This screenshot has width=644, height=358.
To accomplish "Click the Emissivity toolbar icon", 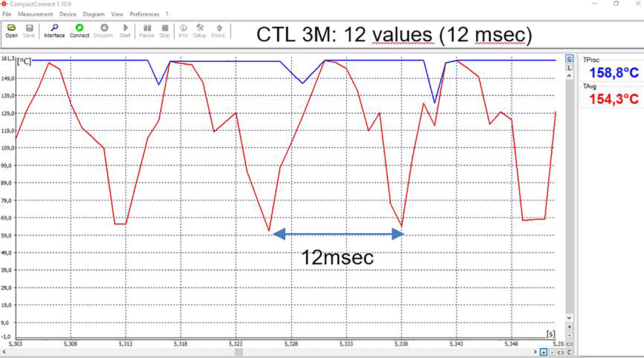I will tap(218, 30).
